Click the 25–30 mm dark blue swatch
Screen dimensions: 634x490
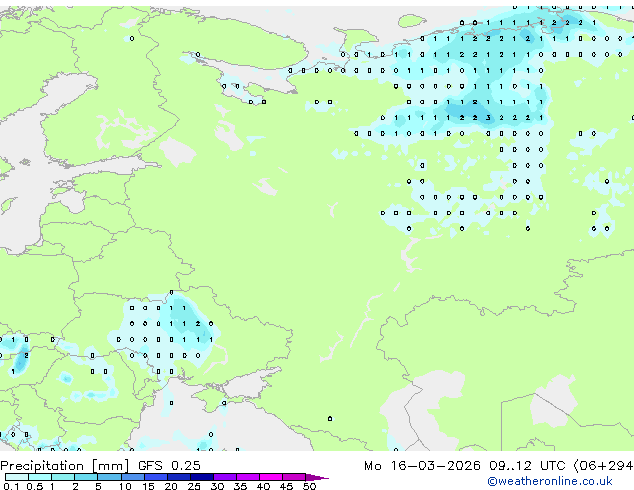click(x=202, y=477)
